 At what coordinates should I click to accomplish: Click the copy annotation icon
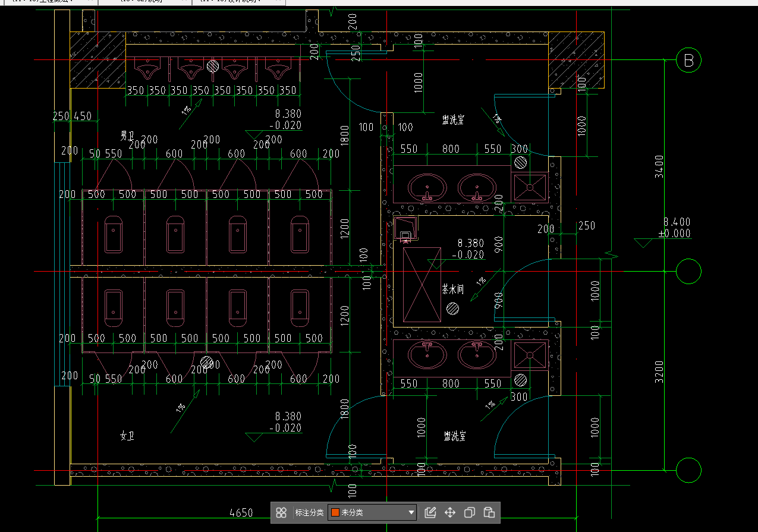(470, 512)
